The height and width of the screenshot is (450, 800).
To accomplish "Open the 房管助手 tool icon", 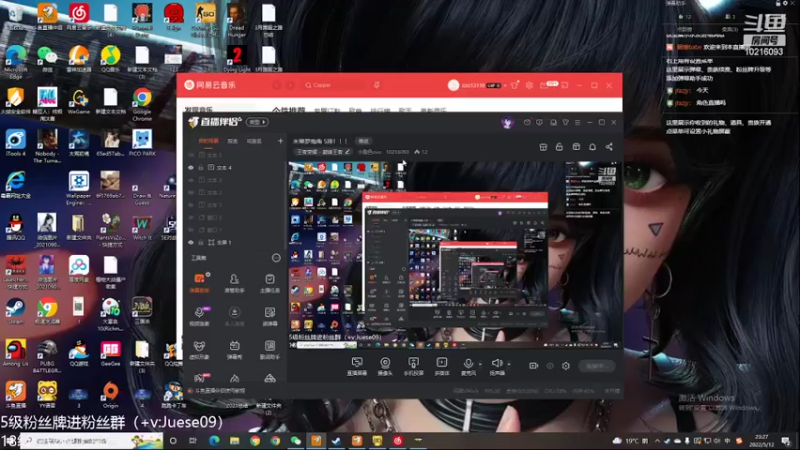I will [234, 283].
